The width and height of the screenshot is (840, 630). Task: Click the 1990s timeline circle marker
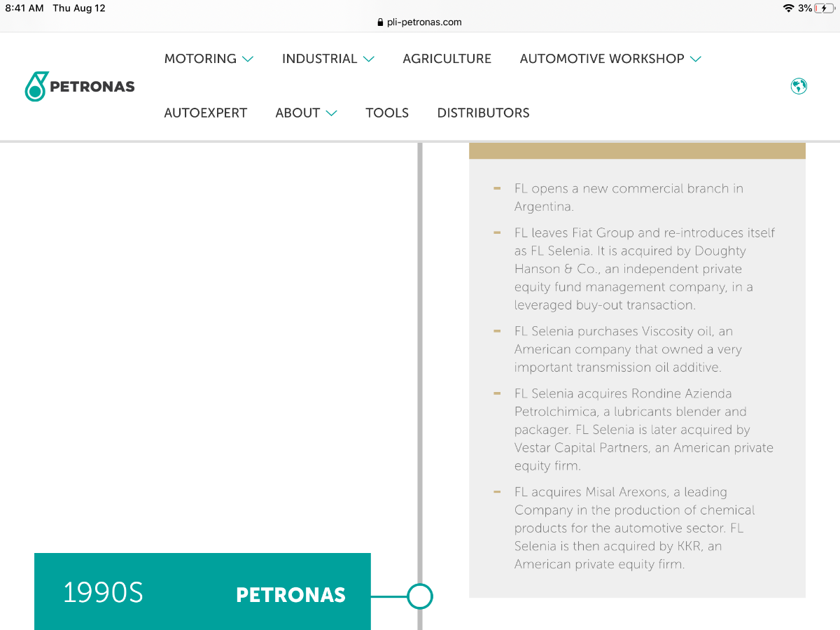point(420,596)
